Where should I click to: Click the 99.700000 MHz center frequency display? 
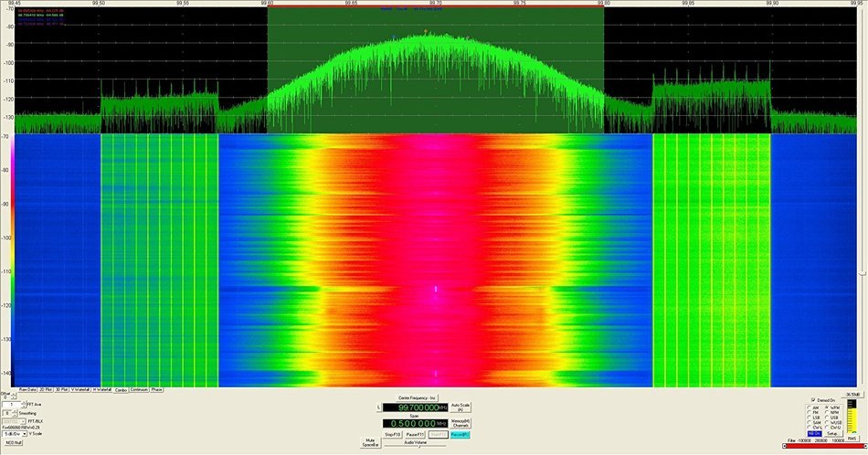415,407
